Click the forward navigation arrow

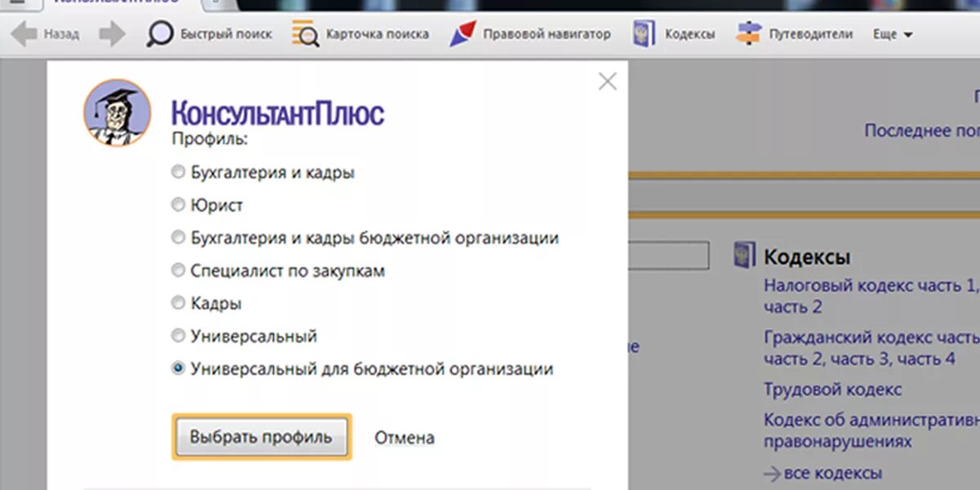click(112, 34)
